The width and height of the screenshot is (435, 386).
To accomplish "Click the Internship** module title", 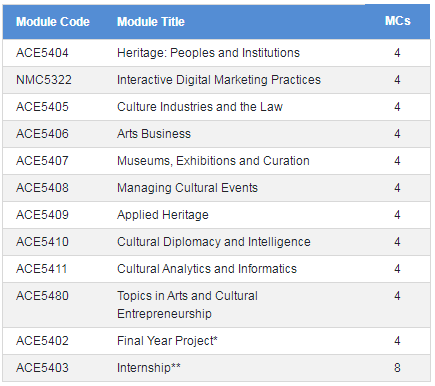I will [x=149, y=368].
